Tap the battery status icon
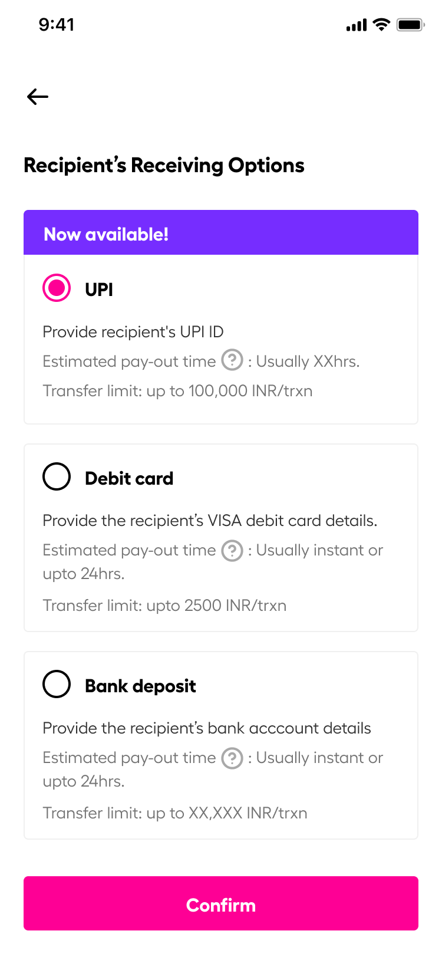 pyautogui.click(x=411, y=25)
